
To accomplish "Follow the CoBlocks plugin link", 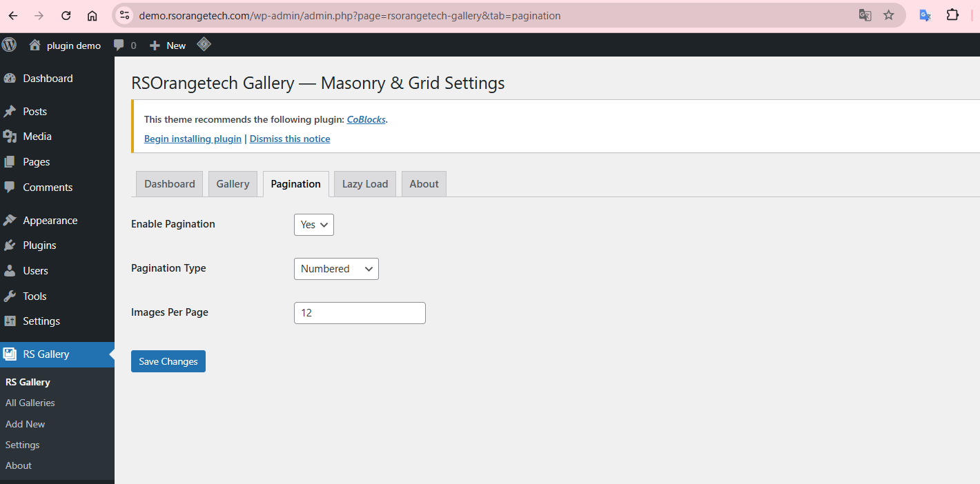I will coord(366,119).
